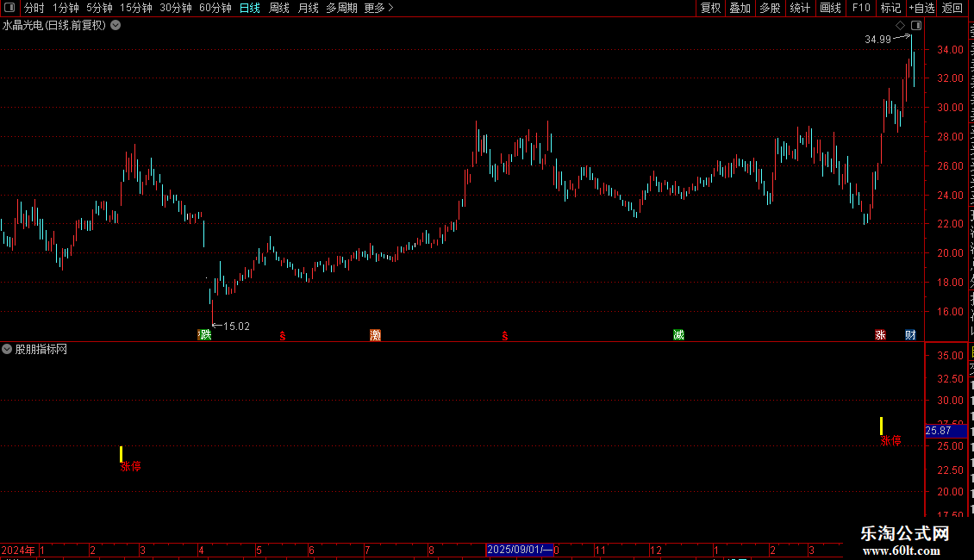The width and height of the screenshot is (974, 560).
Task: Click month 7 on the time axis
Action: click(x=368, y=550)
